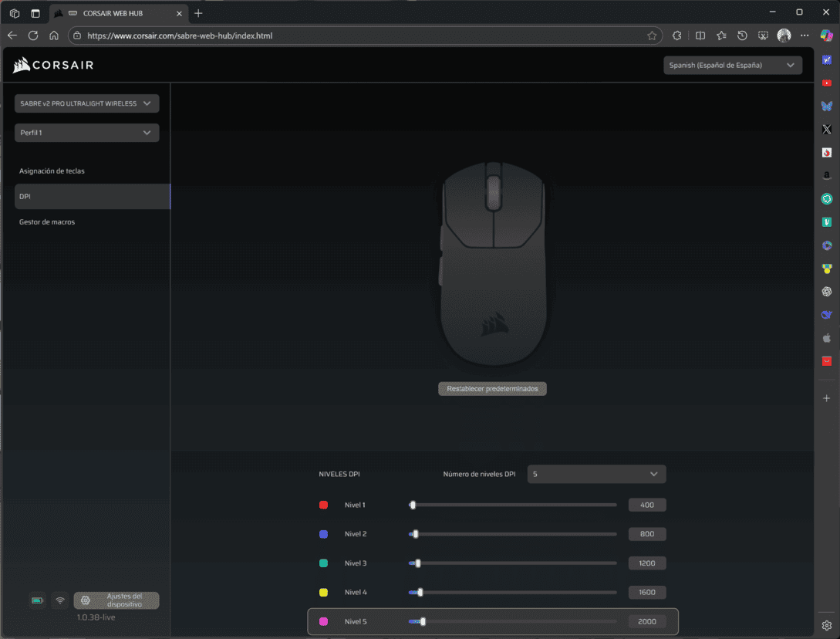Open Ajustes del dispositivo
840x639 pixels.
pyautogui.click(x=116, y=600)
